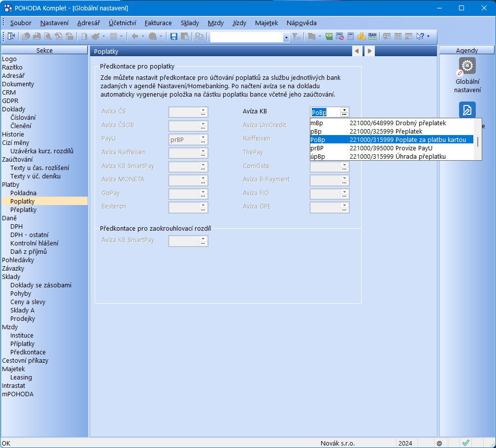Click the blank new record page icon
Screen dimensions: 496x448
(x=84, y=36)
